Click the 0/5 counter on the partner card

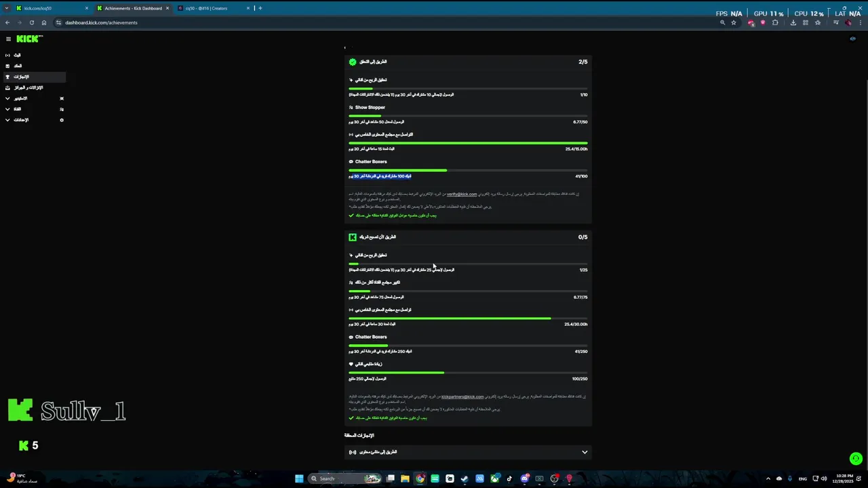point(583,237)
